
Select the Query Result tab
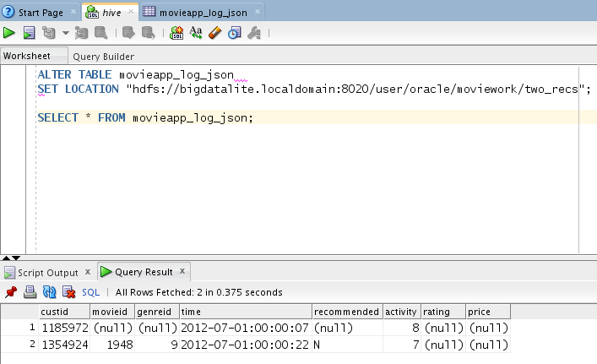(144, 272)
